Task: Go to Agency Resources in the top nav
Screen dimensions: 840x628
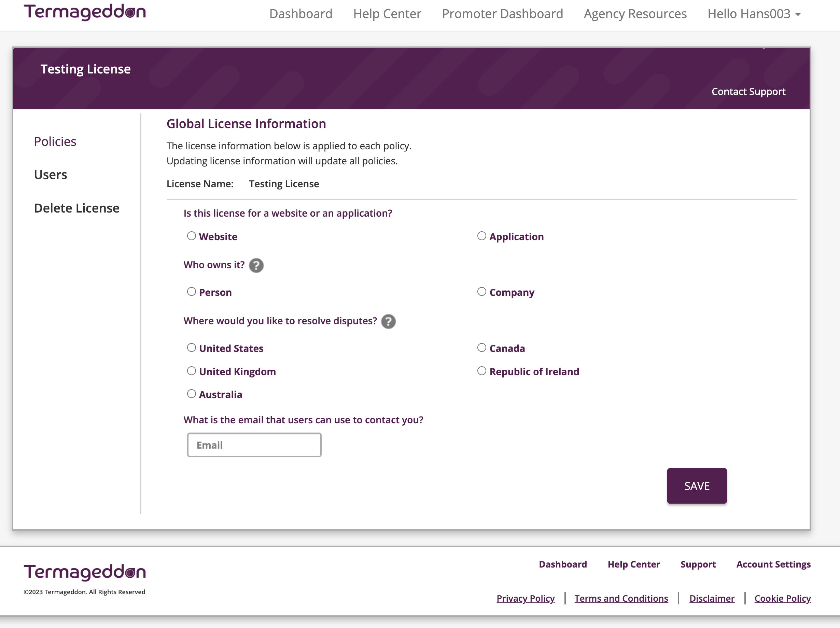Action: 635,14
